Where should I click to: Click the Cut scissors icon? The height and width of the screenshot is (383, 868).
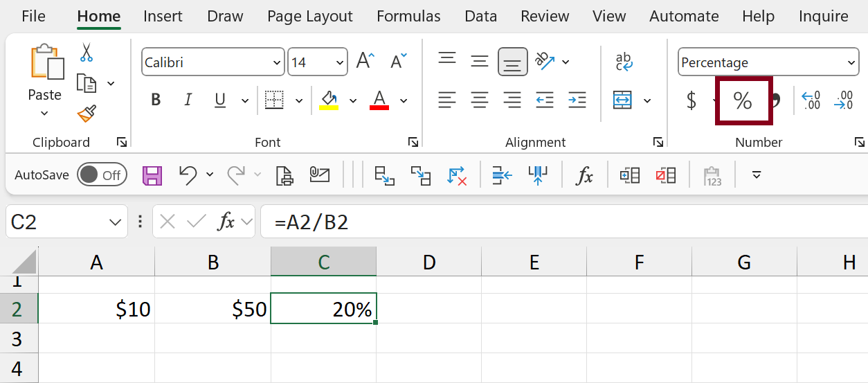click(87, 53)
